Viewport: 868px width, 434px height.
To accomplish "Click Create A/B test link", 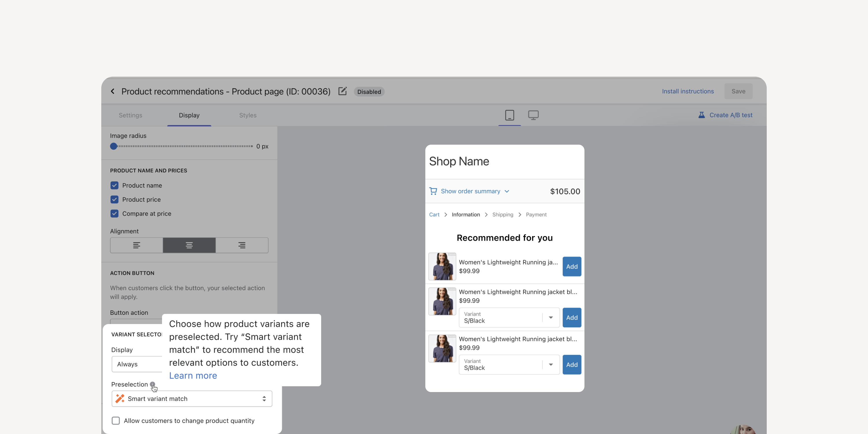I will tap(731, 115).
